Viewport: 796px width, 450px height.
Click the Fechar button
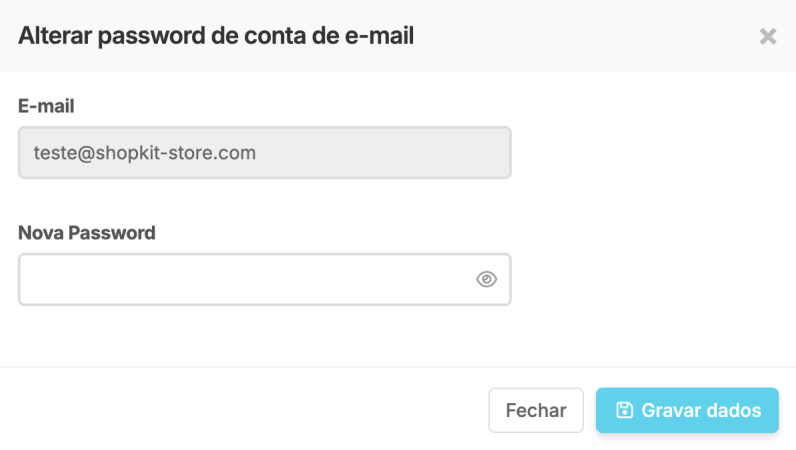pyautogui.click(x=536, y=410)
